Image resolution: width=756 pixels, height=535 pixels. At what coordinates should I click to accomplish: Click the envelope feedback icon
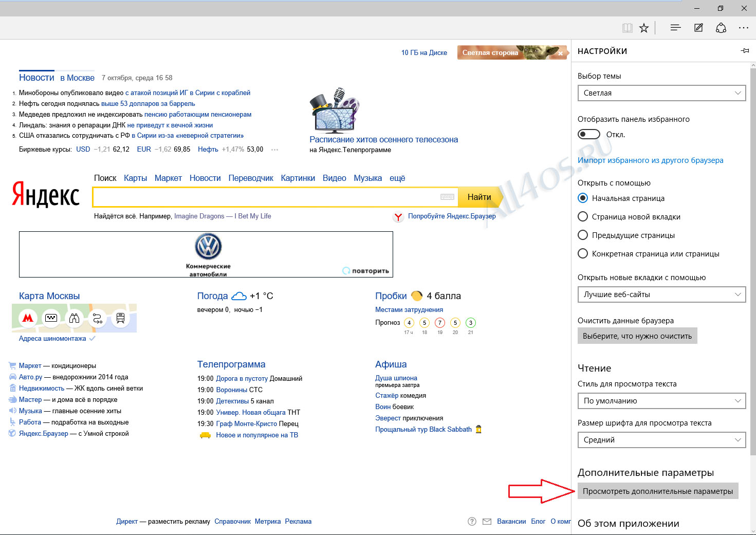(x=487, y=522)
